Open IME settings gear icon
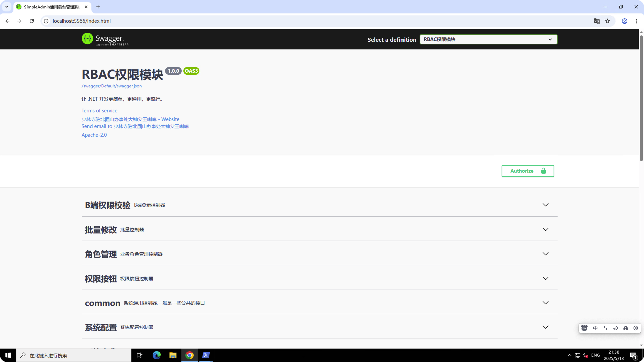 tap(635, 328)
